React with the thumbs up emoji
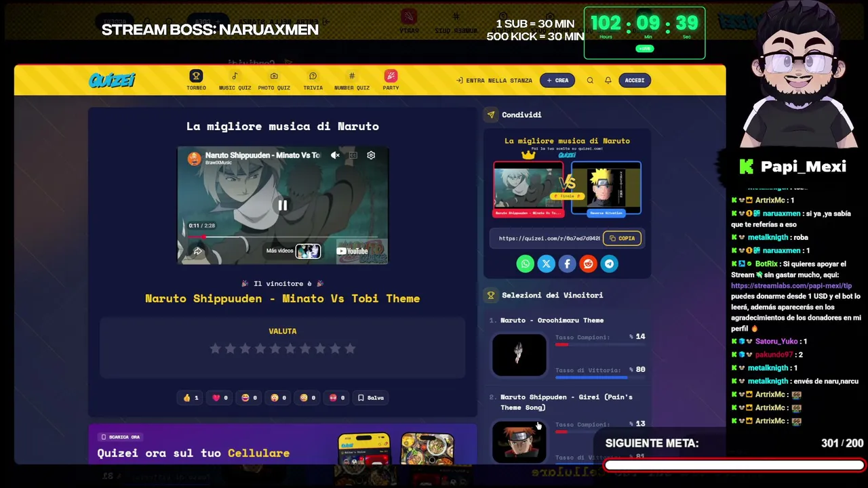This screenshot has height=488, width=868. pos(191,398)
